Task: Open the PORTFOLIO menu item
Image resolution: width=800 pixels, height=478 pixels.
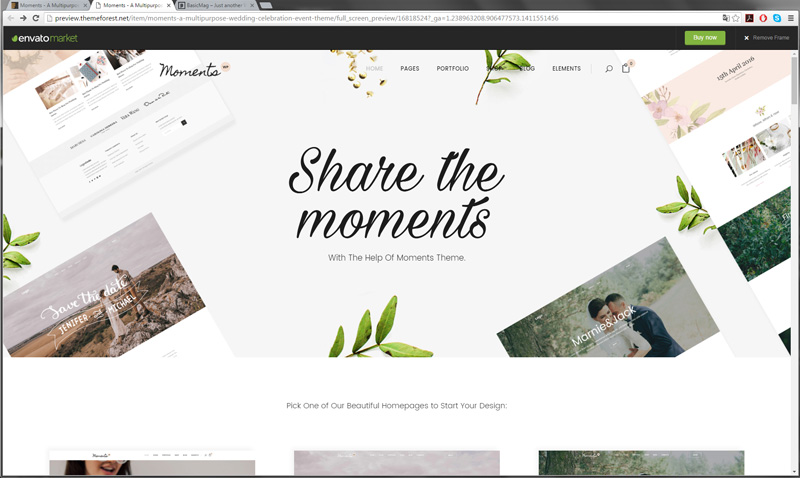Action: pos(453,68)
